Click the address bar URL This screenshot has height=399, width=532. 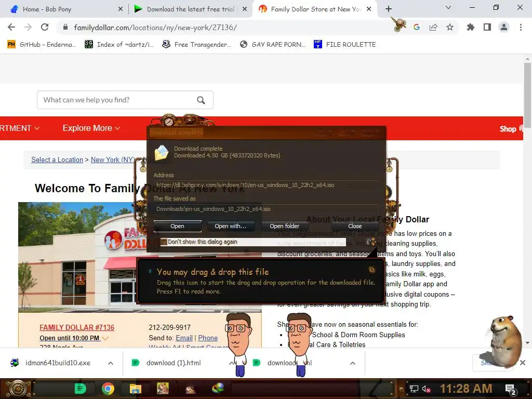click(x=155, y=27)
